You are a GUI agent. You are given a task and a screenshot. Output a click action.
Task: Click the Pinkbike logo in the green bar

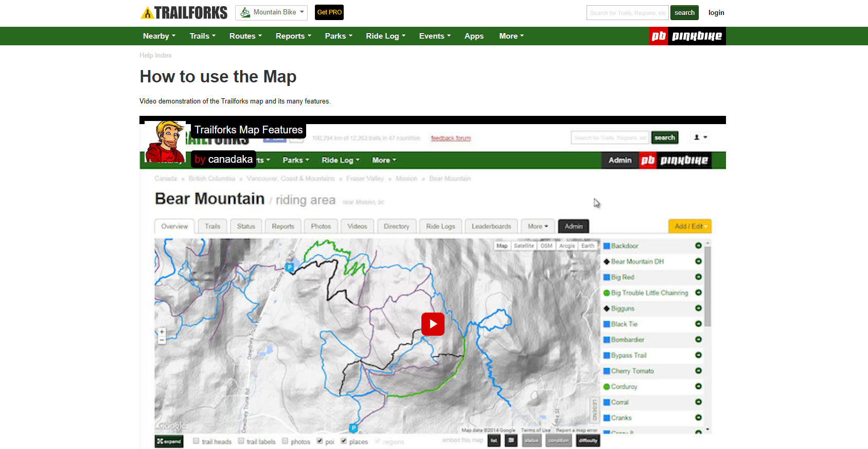(687, 36)
